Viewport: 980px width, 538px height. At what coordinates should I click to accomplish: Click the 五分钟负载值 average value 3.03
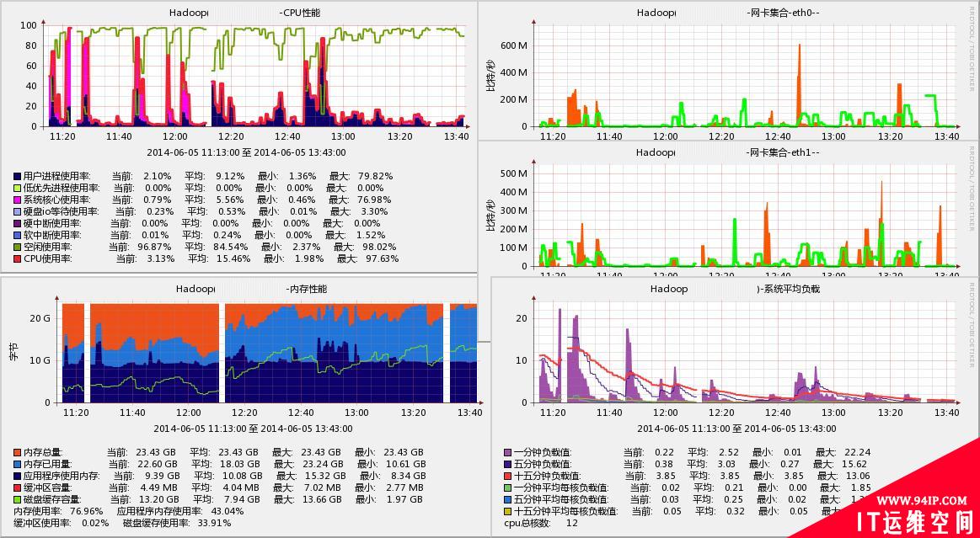point(727,464)
